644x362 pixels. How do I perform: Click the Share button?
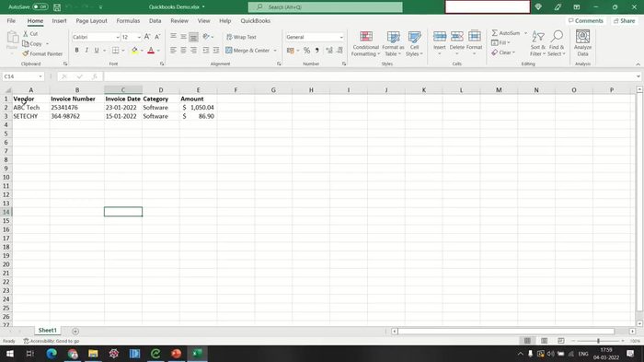click(x=625, y=20)
